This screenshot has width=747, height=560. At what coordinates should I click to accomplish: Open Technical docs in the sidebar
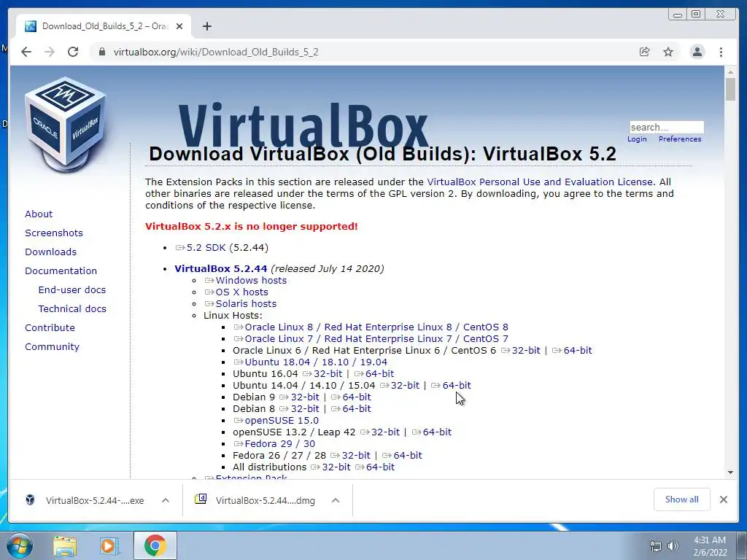click(72, 309)
